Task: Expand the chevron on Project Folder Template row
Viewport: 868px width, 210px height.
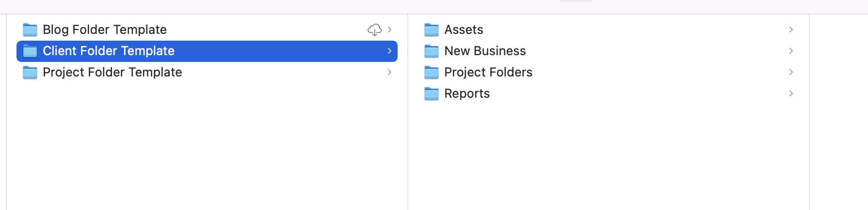Action: (x=389, y=72)
